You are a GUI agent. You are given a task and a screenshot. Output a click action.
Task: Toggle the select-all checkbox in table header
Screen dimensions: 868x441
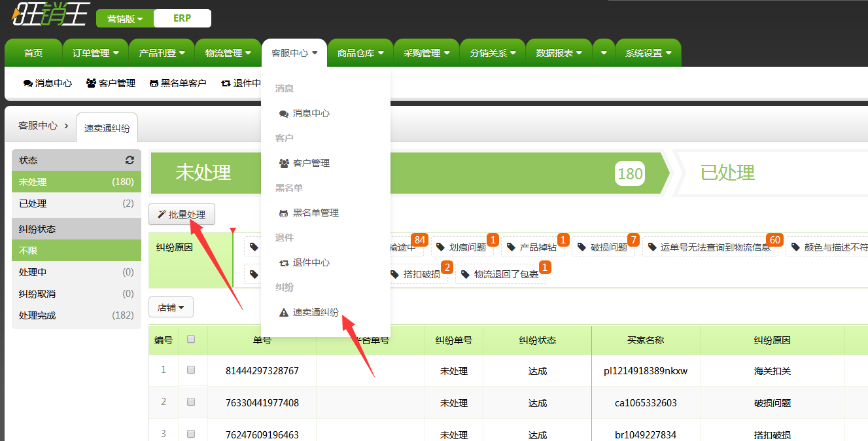[x=191, y=339]
